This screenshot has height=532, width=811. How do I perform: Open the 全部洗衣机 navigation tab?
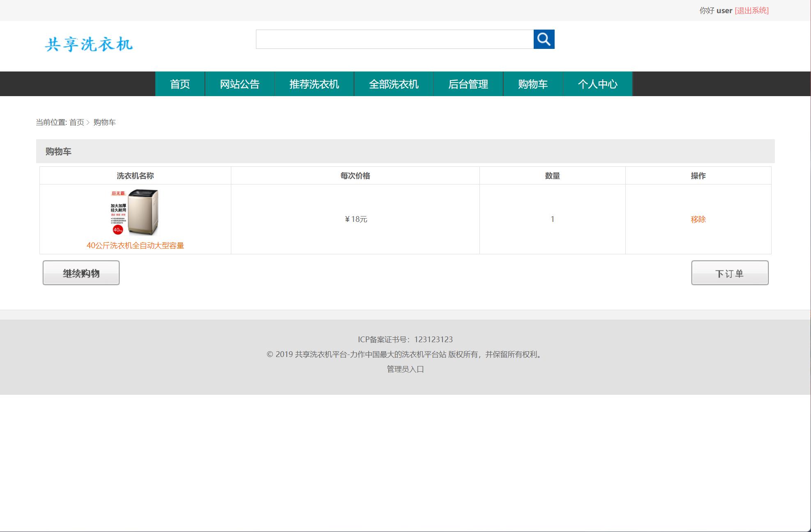393,84
